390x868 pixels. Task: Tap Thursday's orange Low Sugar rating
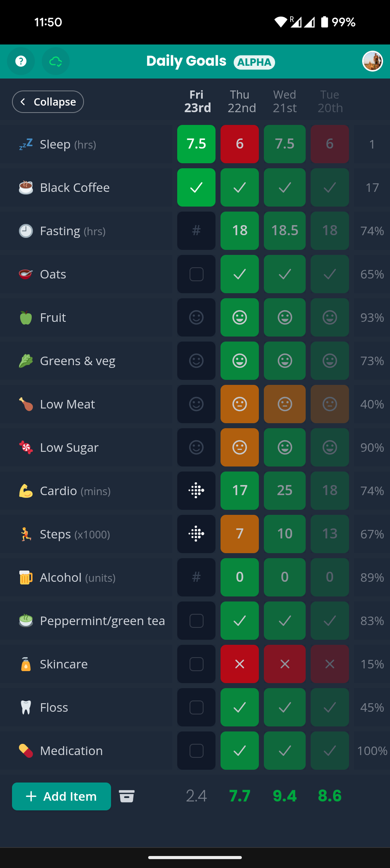pyautogui.click(x=239, y=447)
